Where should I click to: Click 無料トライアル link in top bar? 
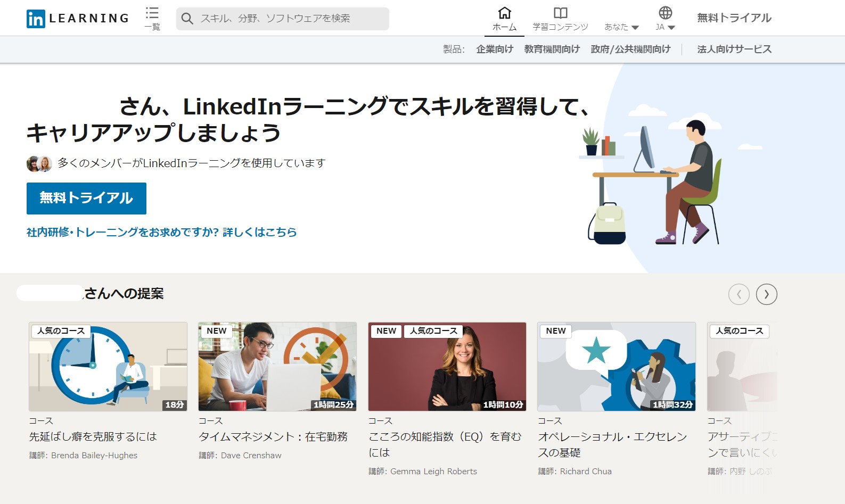[x=734, y=18]
